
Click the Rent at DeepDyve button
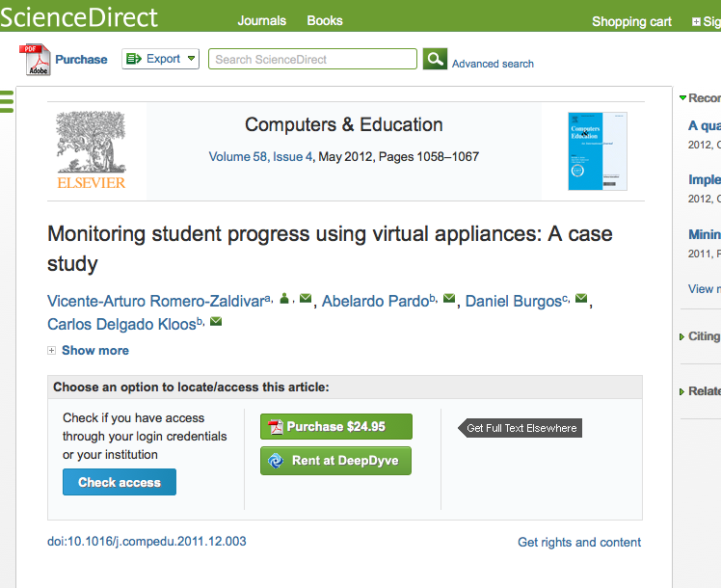click(x=335, y=461)
